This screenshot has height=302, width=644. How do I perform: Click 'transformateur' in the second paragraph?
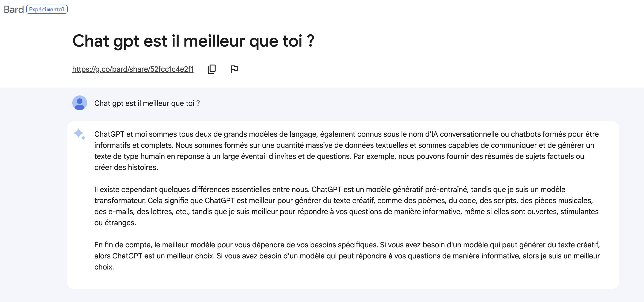pyautogui.click(x=120, y=201)
